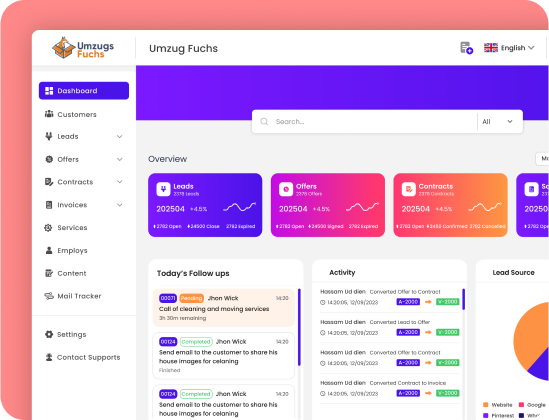Click Completed badge on the finished follow-up
The width and height of the screenshot is (549, 420).
pyautogui.click(x=196, y=342)
